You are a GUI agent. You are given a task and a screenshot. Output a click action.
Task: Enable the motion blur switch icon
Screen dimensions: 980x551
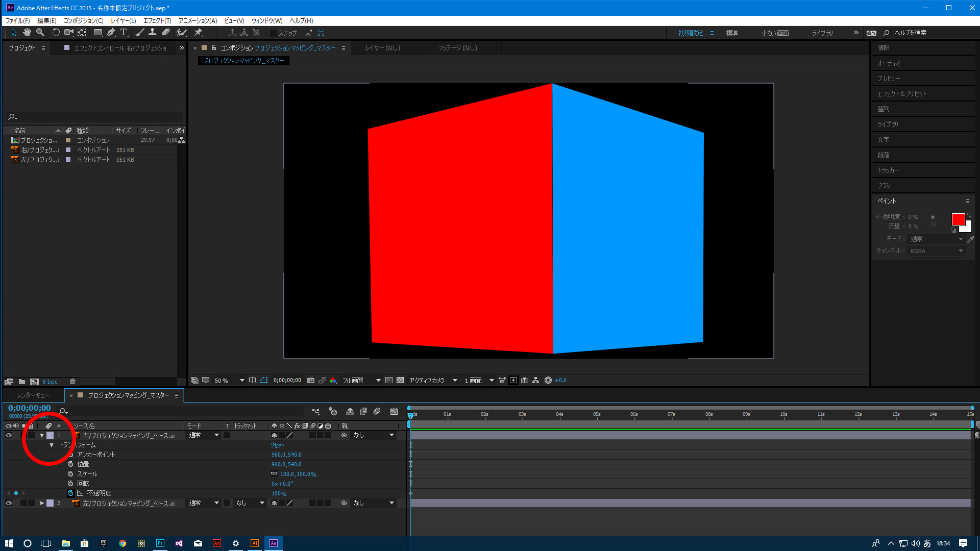click(377, 411)
